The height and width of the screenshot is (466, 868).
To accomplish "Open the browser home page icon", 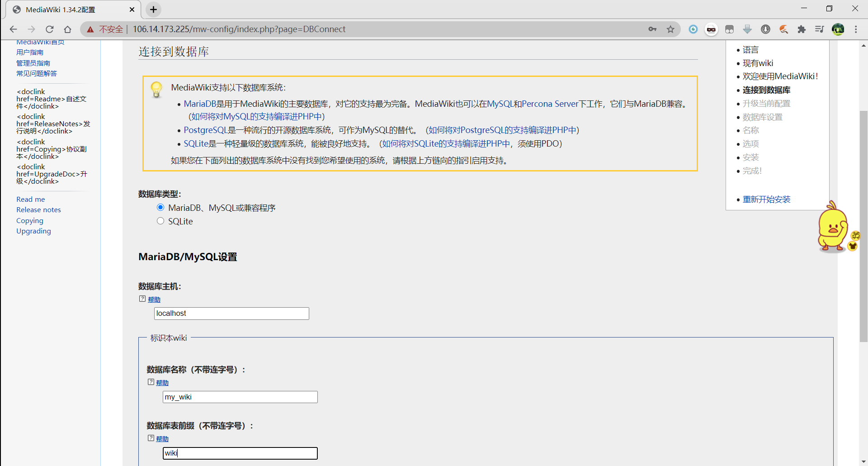I will [x=67, y=29].
